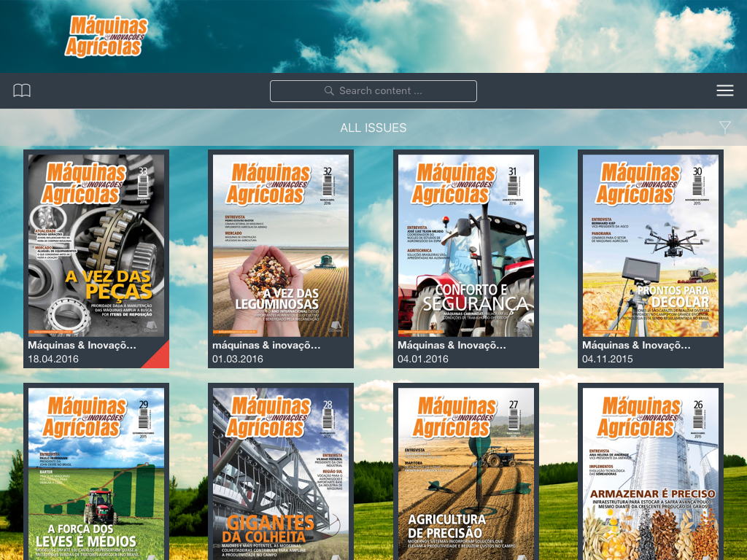This screenshot has width=747, height=560.
Task: Tap the filter funnel icon
Action: pyautogui.click(x=724, y=127)
